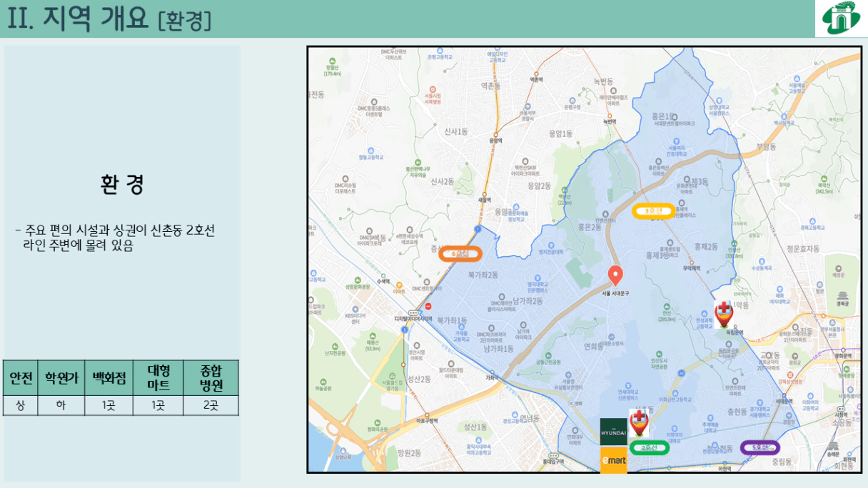Click the 향동고등학교 school icon

tap(370, 150)
